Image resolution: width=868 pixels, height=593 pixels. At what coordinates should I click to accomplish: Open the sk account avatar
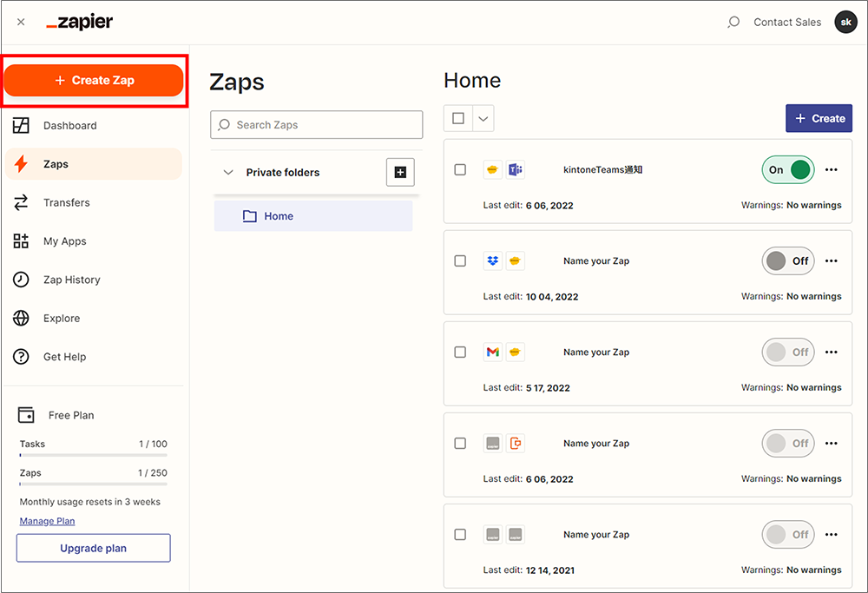tap(845, 23)
